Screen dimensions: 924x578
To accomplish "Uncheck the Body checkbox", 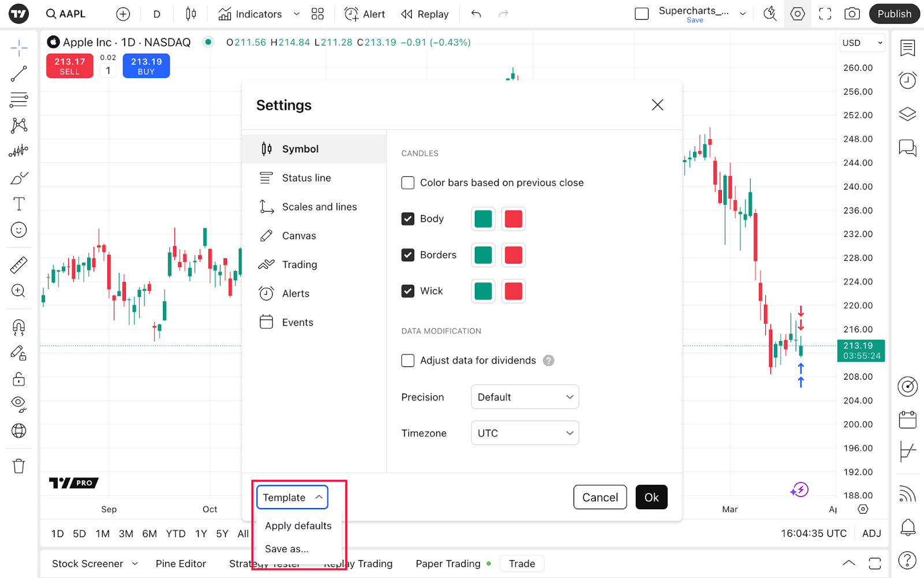I will coord(408,219).
